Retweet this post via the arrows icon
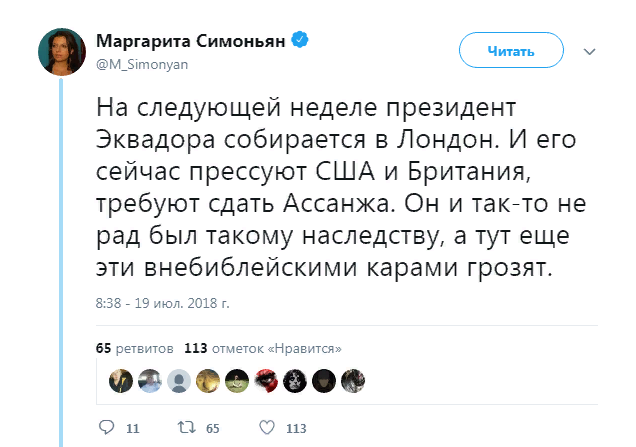636x447 pixels. [x=185, y=427]
